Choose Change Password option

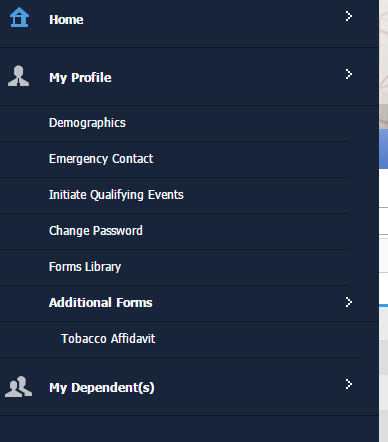[96, 231]
